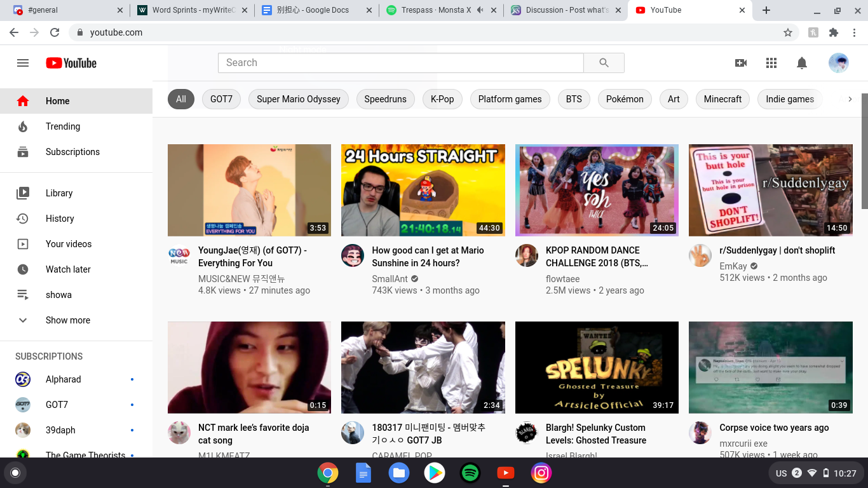The height and width of the screenshot is (488, 868).
Task: Click the search magnifier button
Action: point(604,63)
